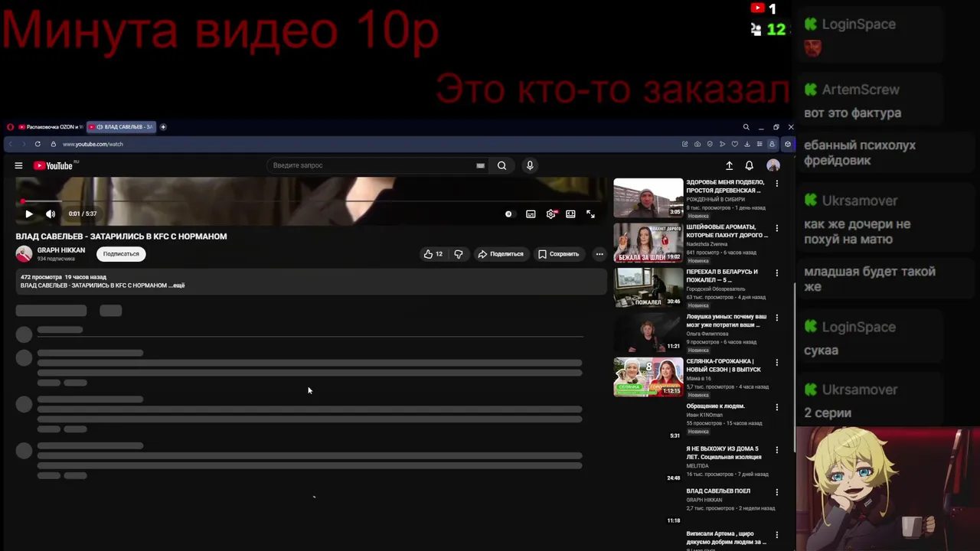Dislike the video
The height and width of the screenshot is (551, 980).
459,254
